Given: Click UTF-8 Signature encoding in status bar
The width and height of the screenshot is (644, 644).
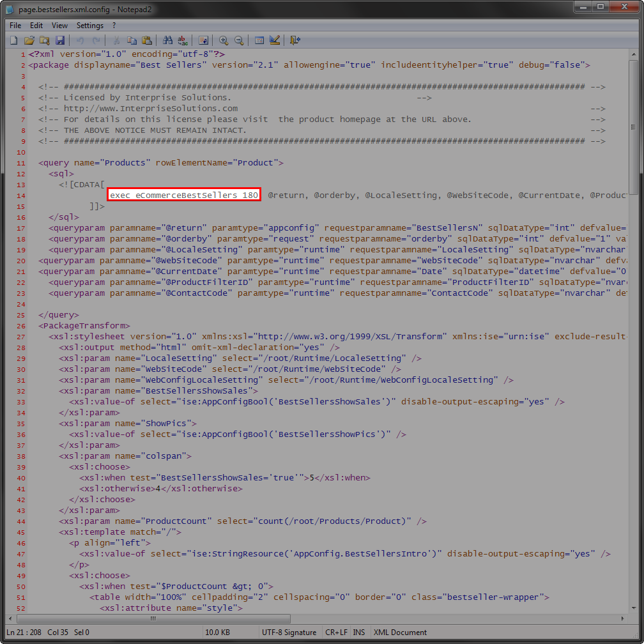Looking at the screenshot, I should (x=289, y=632).
